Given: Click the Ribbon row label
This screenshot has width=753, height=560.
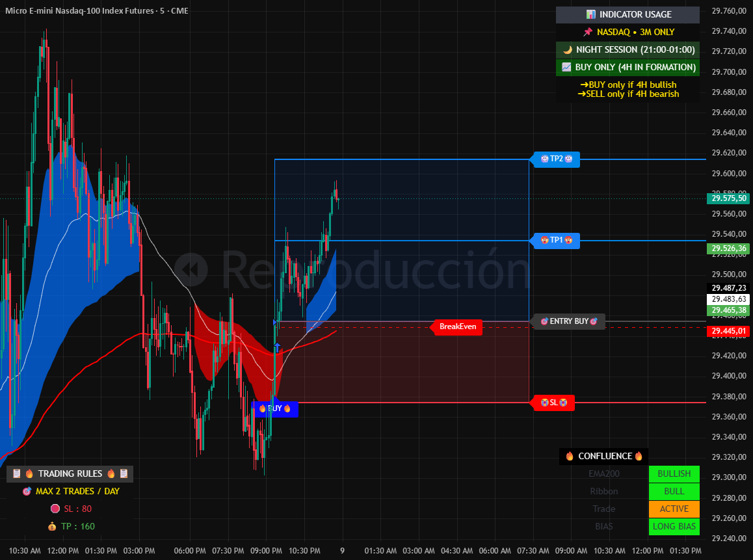Looking at the screenshot, I should tap(603, 491).
